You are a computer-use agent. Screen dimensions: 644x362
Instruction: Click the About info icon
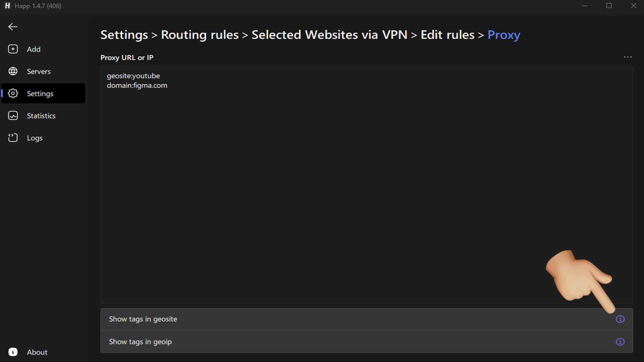point(13,352)
